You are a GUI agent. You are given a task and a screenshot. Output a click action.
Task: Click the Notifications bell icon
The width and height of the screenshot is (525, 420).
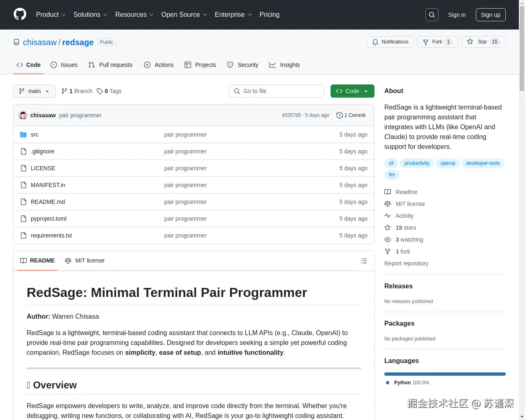point(375,41)
